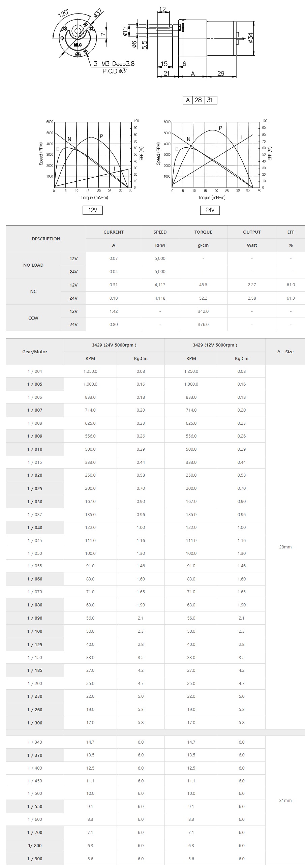
Task: Select the DESCRIPTION table header
Action: 46,239
